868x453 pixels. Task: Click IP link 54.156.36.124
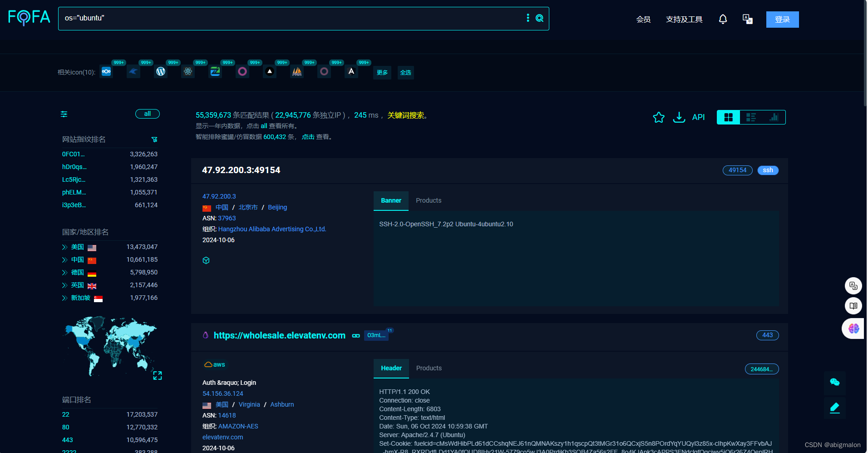[x=222, y=393]
